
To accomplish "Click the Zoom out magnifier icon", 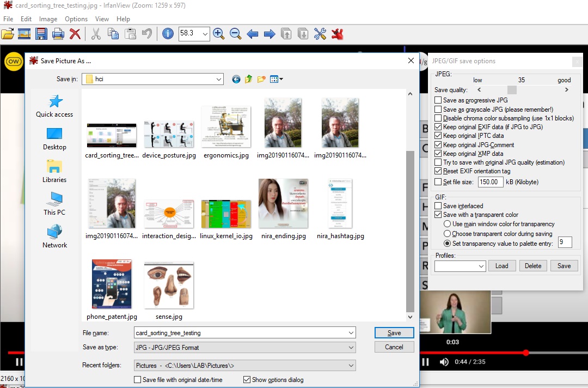I will (x=236, y=34).
